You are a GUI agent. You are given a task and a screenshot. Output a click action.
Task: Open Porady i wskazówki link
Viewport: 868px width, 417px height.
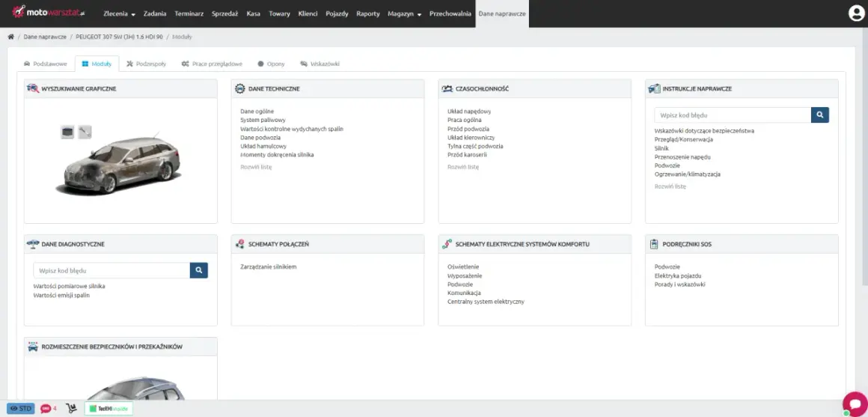coord(679,284)
